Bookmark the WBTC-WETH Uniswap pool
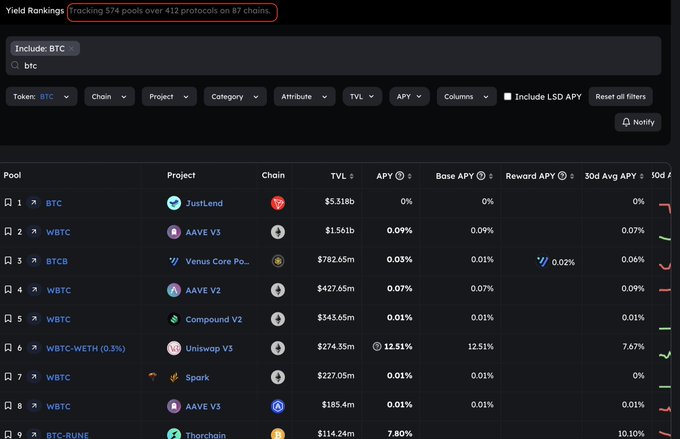 (x=8, y=348)
